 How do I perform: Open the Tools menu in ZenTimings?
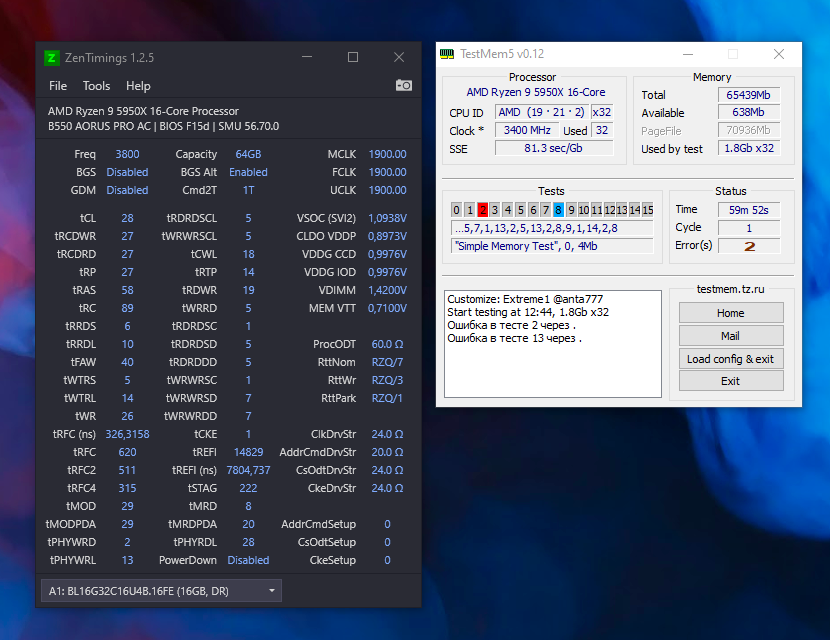coord(96,86)
